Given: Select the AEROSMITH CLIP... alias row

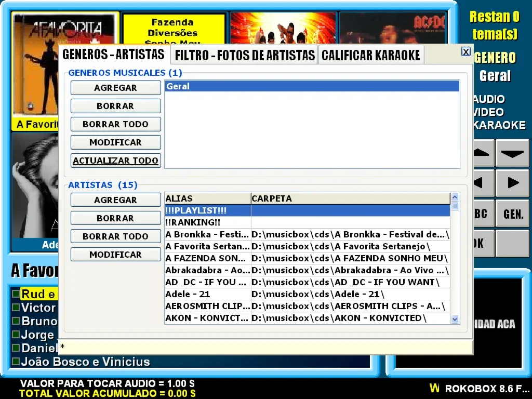Looking at the screenshot, I should (208, 306).
